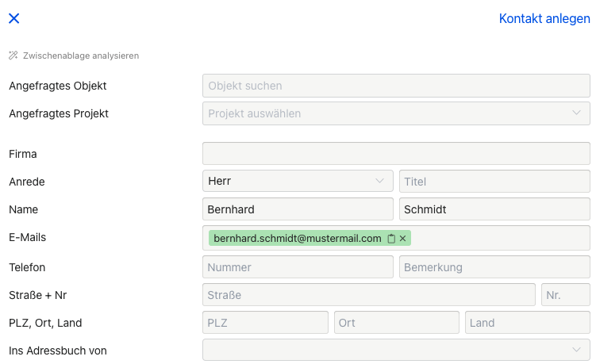The width and height of the screenshot is (596, 364).
Task: Click Zwischenablage analysieren link
Action: [81, 56]
